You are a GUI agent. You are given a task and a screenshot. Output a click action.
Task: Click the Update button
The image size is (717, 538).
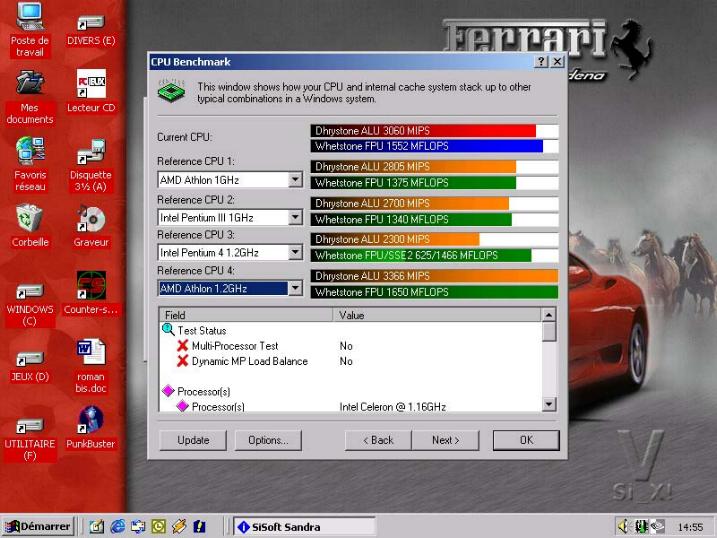193,440
